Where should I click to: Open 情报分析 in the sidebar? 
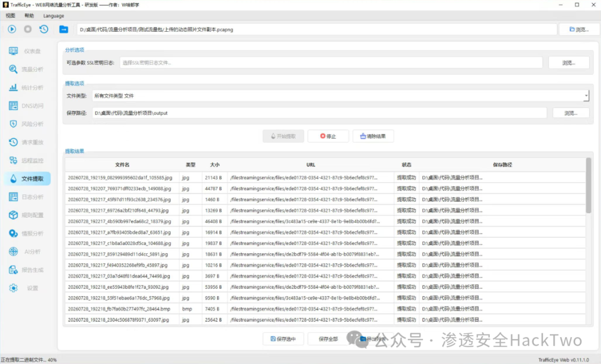click(x=27, y=233)
